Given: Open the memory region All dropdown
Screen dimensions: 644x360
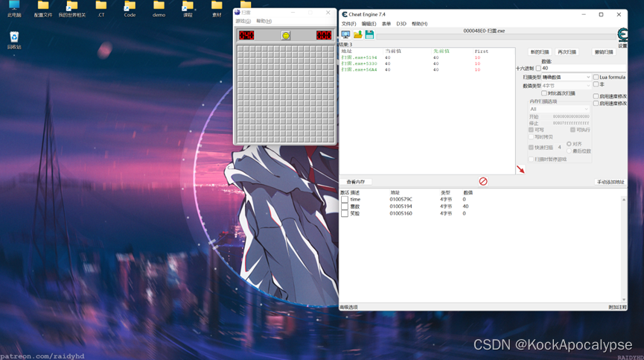Looking at the screenshot, I should [x=559, y=109].
